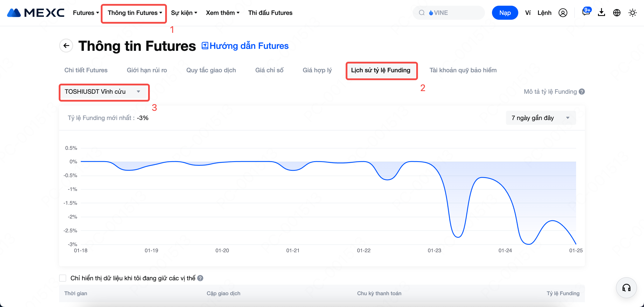Open the Hướng dẫn Futures link
The height and width of the screenshot is (307, 644).
245,46
